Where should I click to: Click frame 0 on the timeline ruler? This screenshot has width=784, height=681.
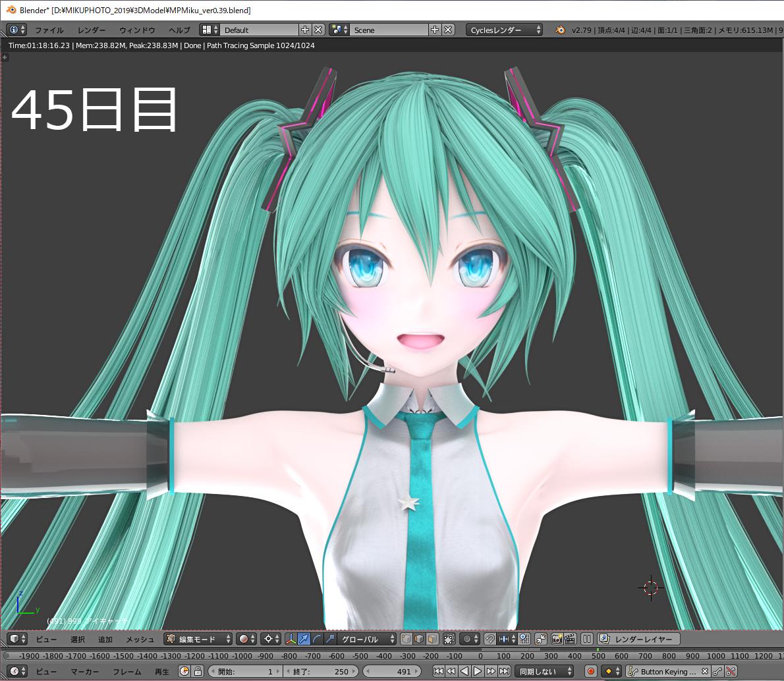(480, 656)
